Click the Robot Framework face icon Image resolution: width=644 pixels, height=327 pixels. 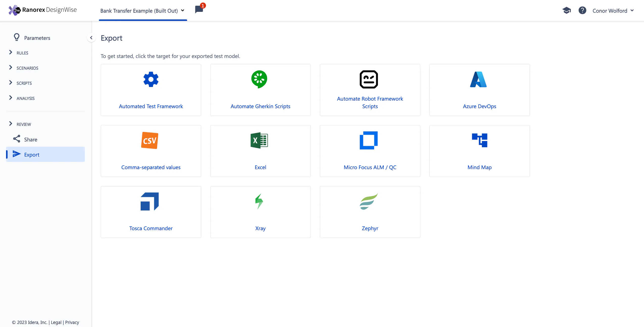[369, 79]
